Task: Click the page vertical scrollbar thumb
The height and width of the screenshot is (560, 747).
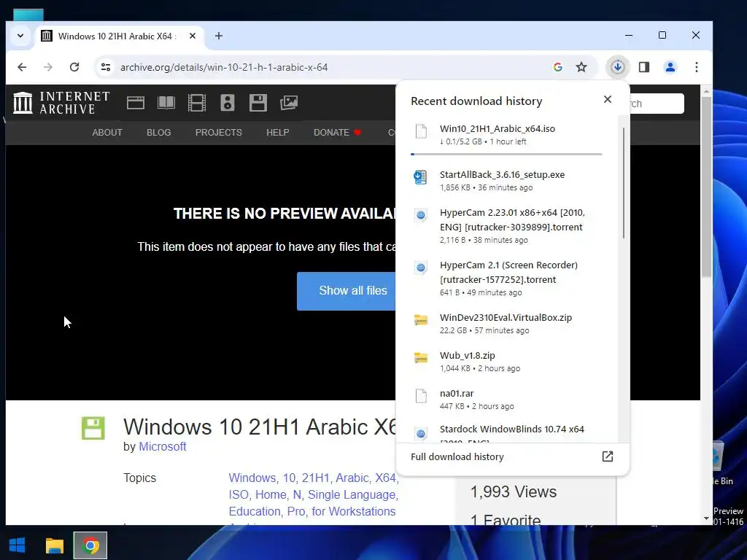Action: pos(706,186)
